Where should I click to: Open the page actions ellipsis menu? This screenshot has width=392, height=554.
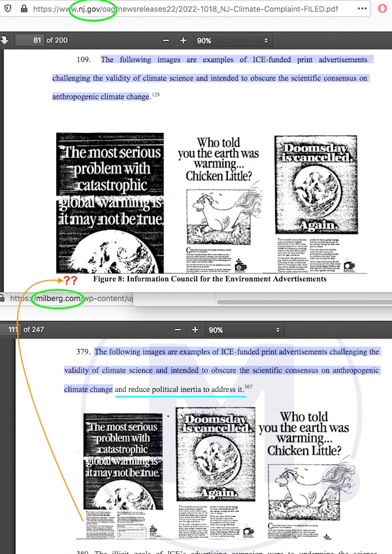click(362, 9)
